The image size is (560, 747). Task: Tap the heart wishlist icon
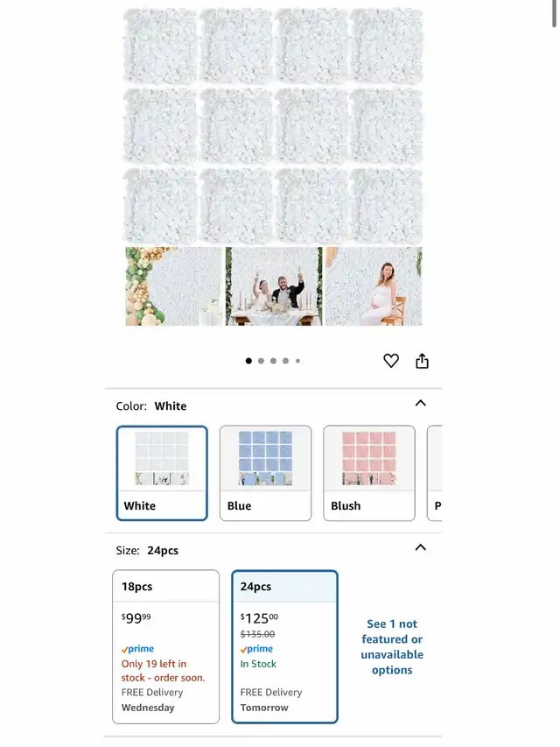point(391,361)
